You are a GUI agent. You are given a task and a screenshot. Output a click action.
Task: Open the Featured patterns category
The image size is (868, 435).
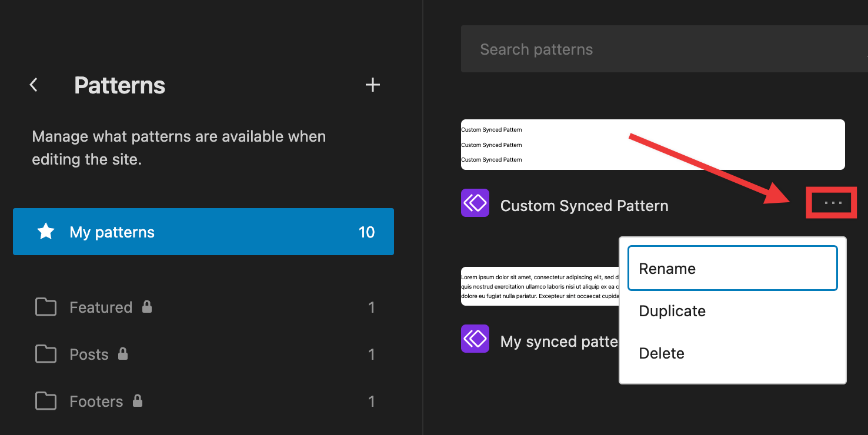[101, 307]
